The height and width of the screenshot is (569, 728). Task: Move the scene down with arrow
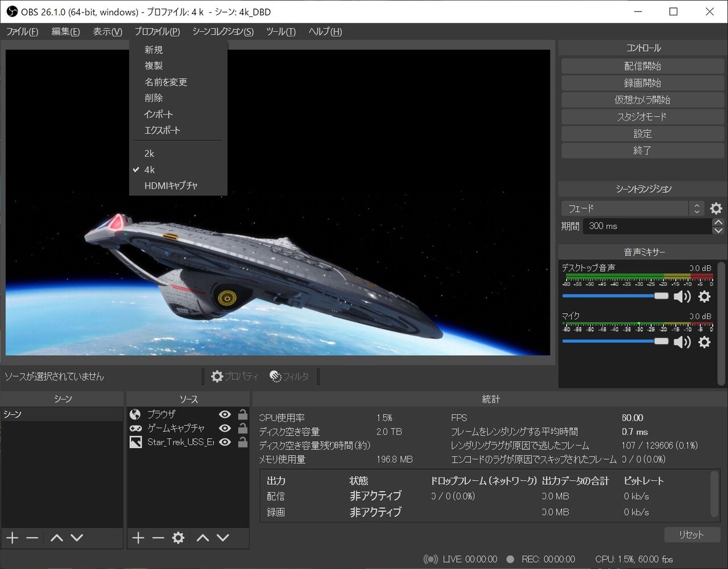(x=77, y=538)
